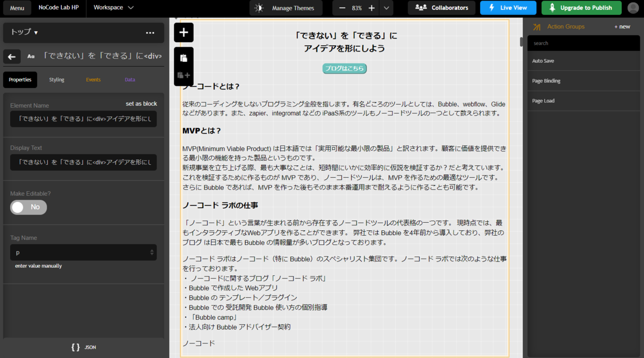Switch to the Events tab

93,79
